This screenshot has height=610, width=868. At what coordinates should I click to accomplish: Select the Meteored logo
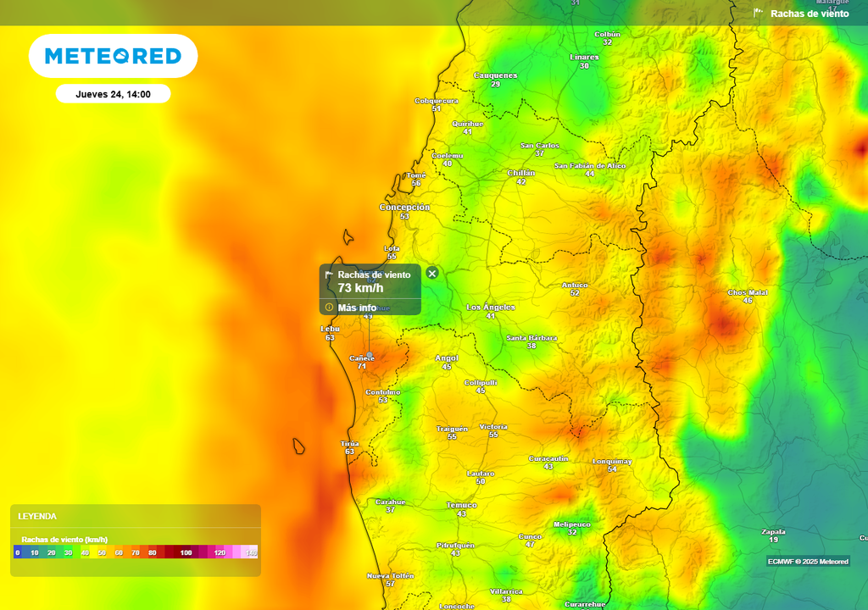click(114, 55)
